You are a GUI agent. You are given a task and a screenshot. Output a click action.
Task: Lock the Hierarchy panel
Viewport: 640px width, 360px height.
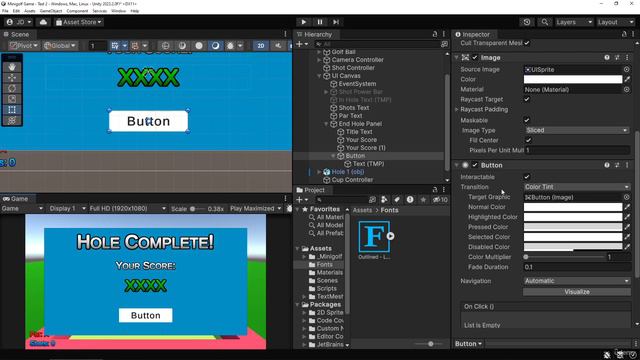[x=435, y=34]
